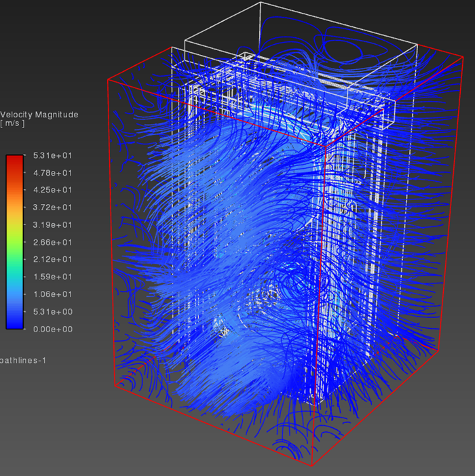Select the Velocity Magnitude legend title
Screen dimensions: 475x476
coord(39,115)
